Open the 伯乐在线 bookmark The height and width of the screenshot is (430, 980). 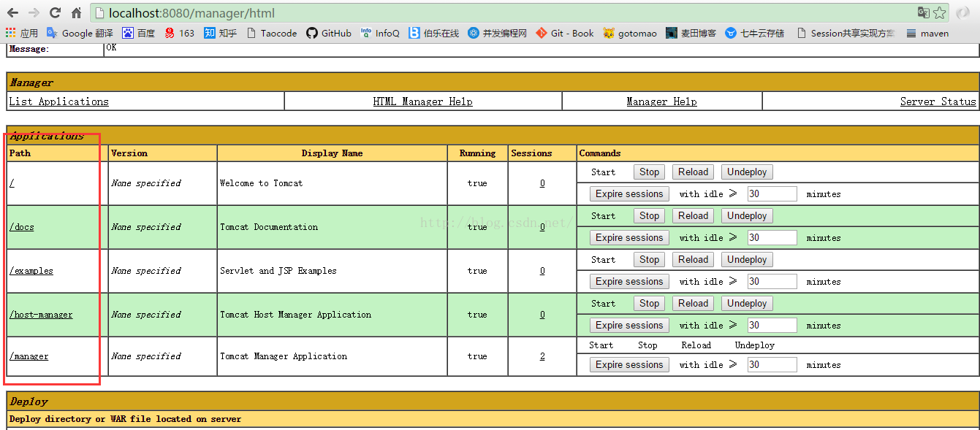pyautogui.click(x=434, y=33)
